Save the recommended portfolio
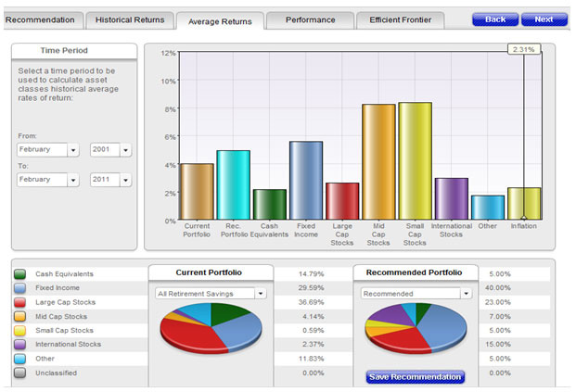The width and height of the screenshot is (576, 392). (416, 377)
